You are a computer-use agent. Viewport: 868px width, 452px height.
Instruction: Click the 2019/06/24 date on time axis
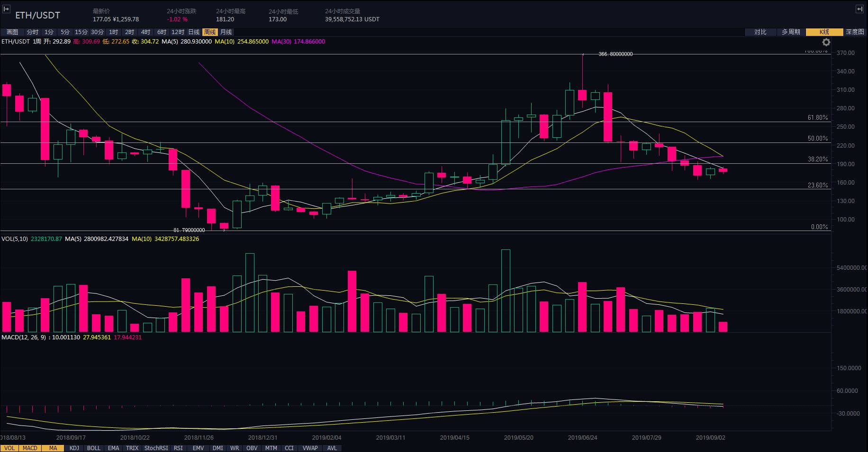pos(582,438)
